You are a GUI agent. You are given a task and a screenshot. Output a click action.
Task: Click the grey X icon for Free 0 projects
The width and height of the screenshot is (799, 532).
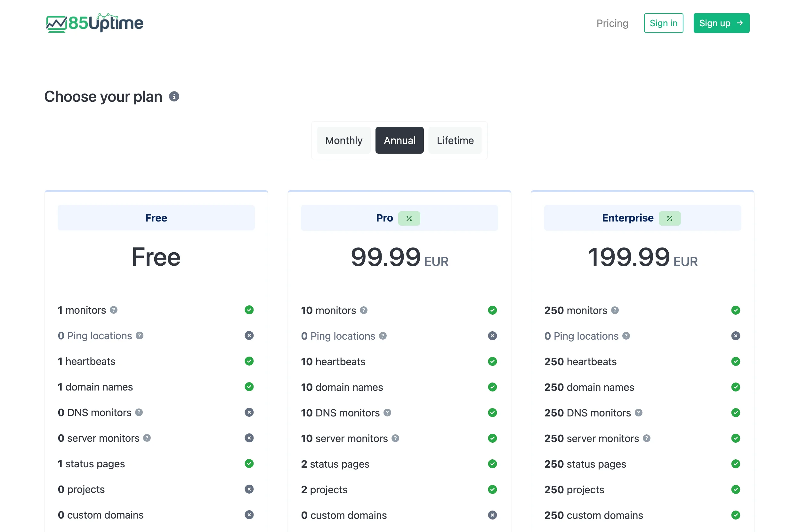249,489
